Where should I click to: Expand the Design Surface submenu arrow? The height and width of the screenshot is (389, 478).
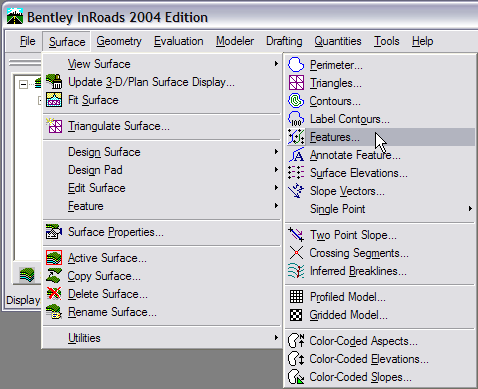click(276, 152)
